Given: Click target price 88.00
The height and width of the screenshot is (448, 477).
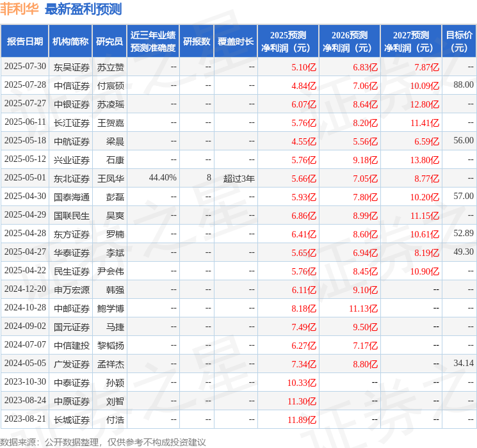Looking at the screenshot, I should pos(464,85).
